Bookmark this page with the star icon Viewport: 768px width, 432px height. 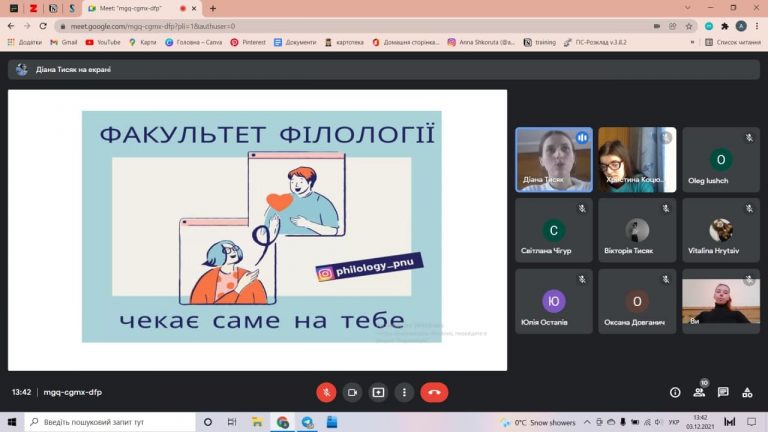[x=689, y=26]
